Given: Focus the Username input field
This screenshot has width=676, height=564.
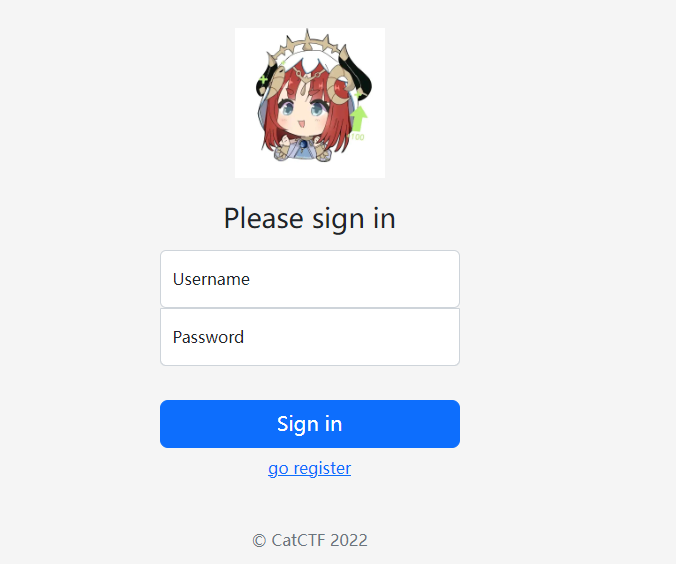Looking at the screenshot, I should pyautogui.click(x=310, y=279).
